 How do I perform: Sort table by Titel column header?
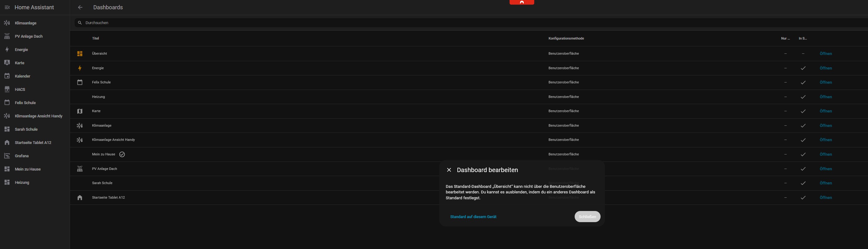[96, 39]
